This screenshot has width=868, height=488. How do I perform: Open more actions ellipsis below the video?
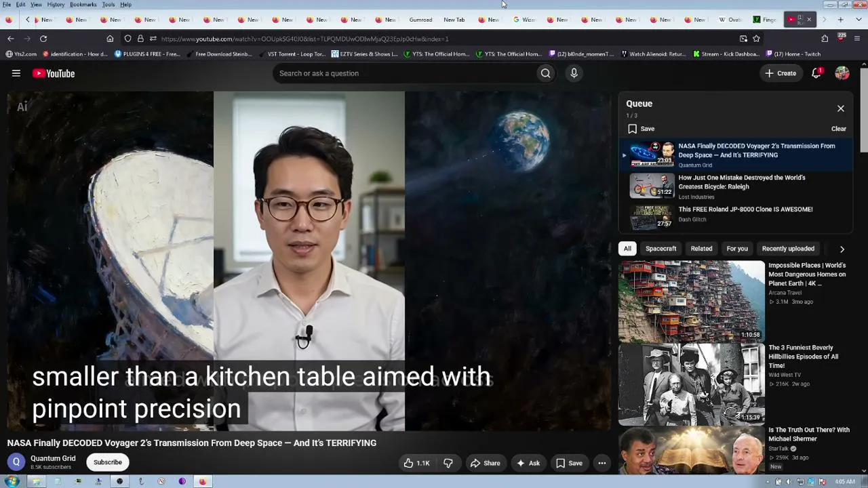pos(601,463)
